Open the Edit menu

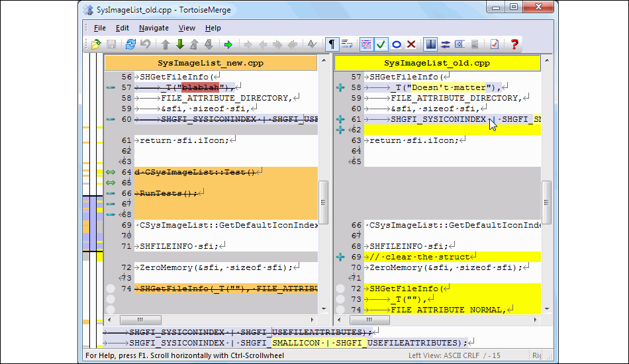pos(122,28)
